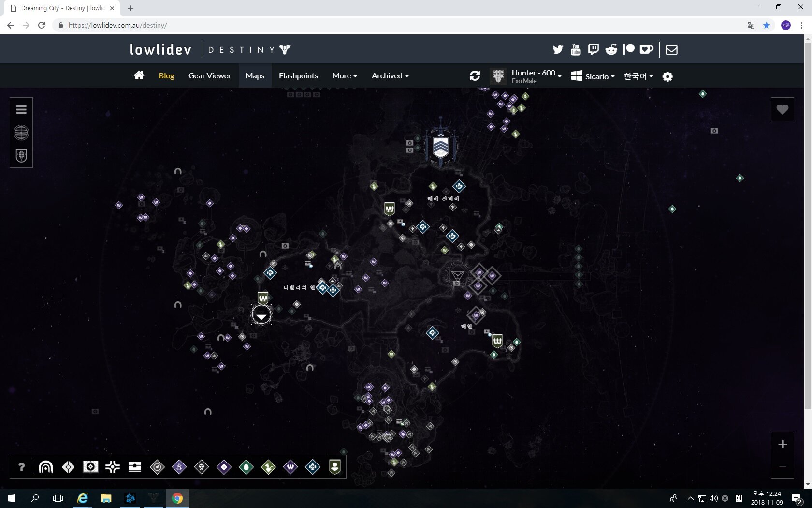This screenshot has height=508, width=812.
Task: Toggle the blue snowflake diamond filter
Action: [313, 467]
